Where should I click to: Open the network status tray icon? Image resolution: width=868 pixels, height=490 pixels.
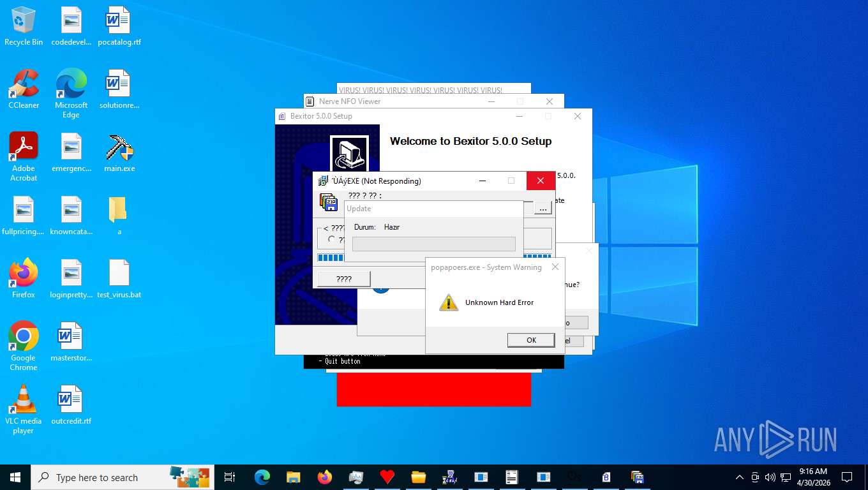pos(786,477)
